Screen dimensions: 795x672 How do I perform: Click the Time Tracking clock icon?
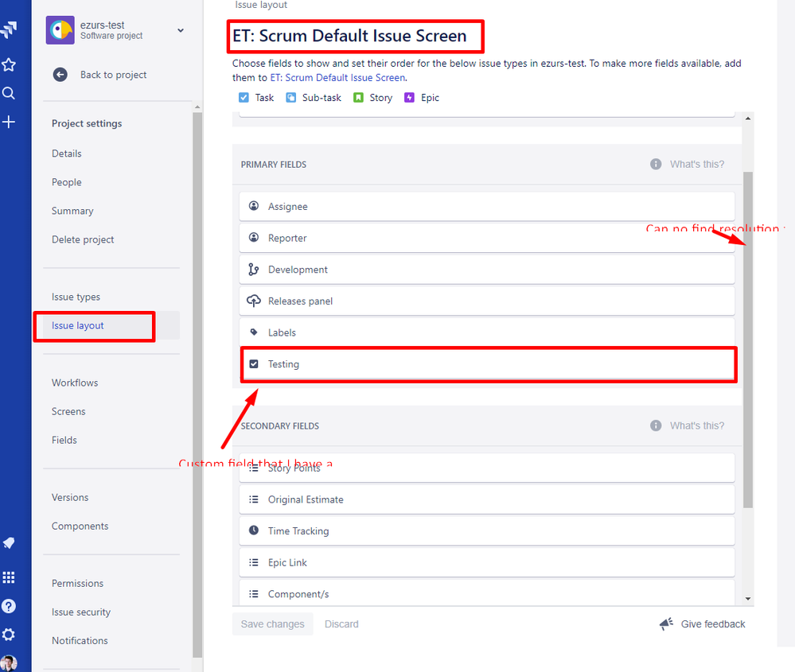click(x=254, y=530)
